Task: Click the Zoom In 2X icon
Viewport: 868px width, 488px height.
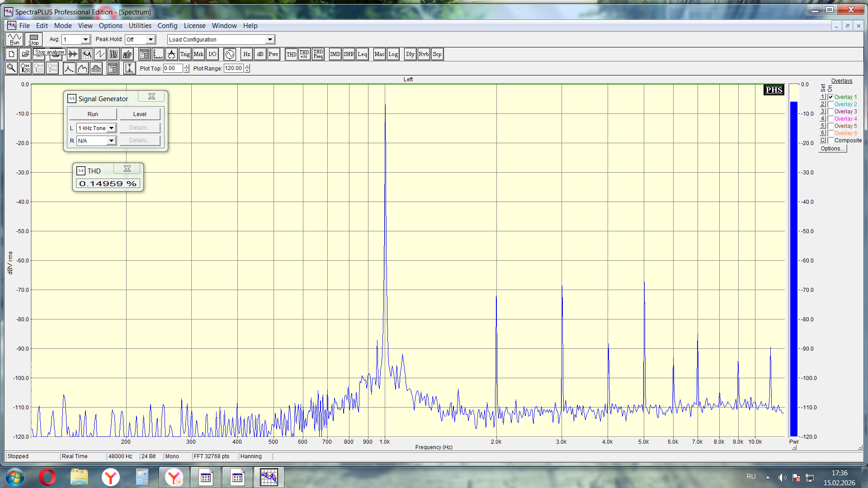Action: coord(25,68)
